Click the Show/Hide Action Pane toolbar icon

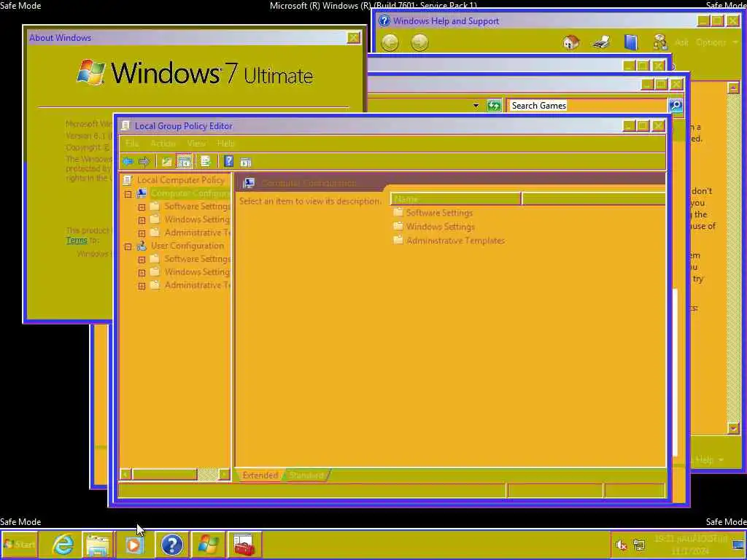tap(246, 162)
